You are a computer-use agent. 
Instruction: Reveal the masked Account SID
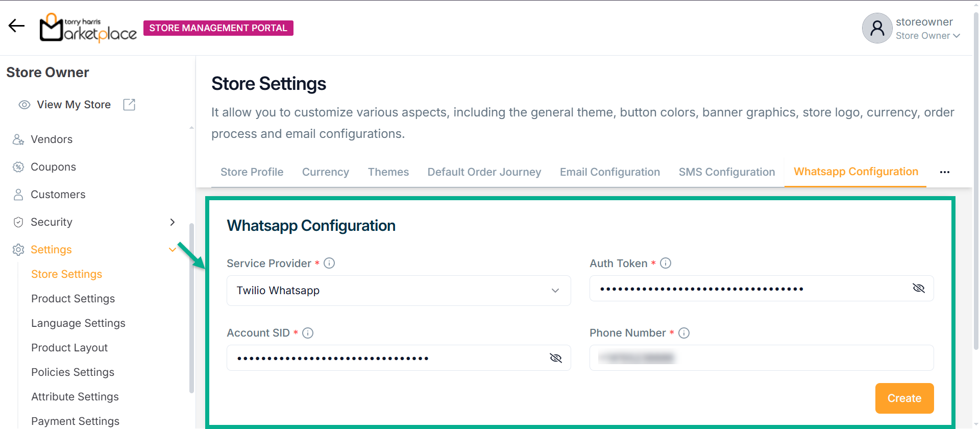pos(555,358)
